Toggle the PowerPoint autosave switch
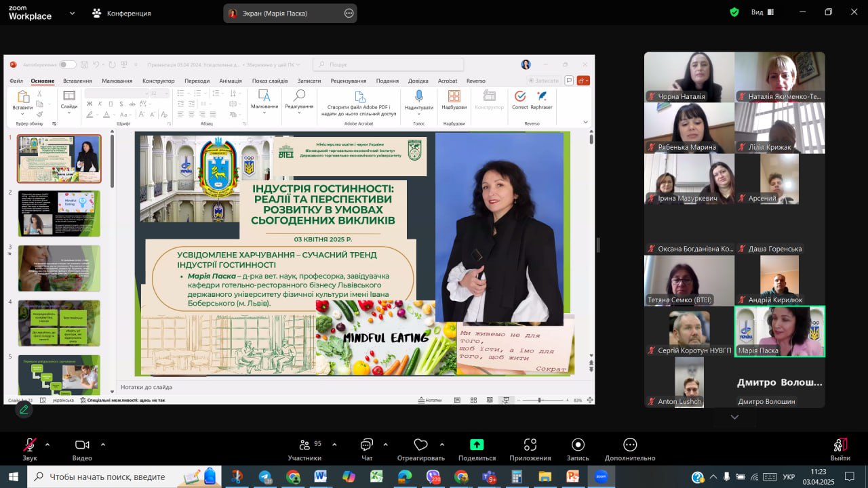 tap(68, 64)
